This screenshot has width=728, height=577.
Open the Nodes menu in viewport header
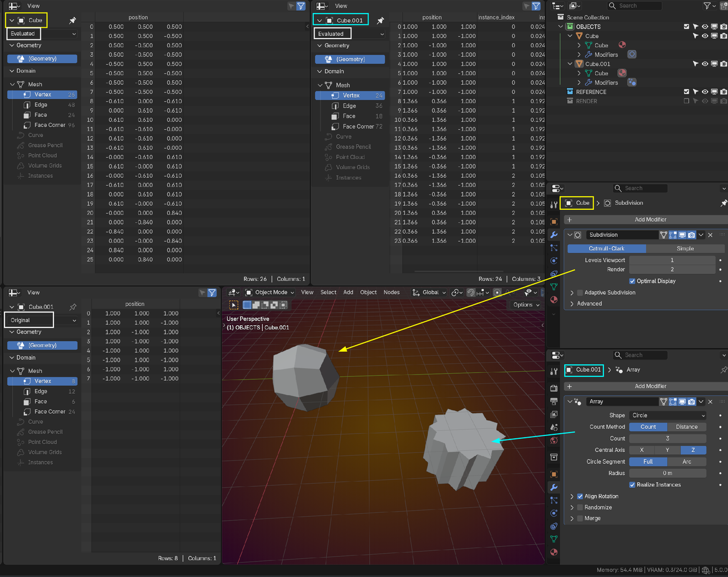pos(391,293)
